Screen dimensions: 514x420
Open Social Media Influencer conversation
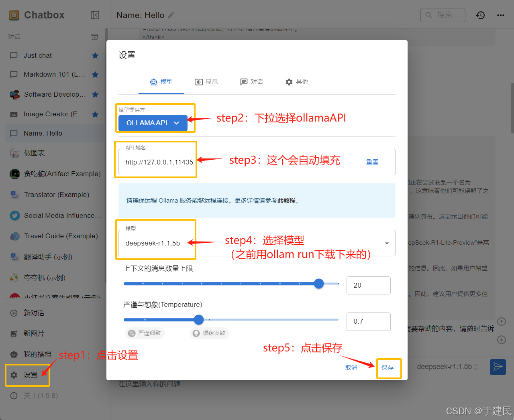point(54,215)
